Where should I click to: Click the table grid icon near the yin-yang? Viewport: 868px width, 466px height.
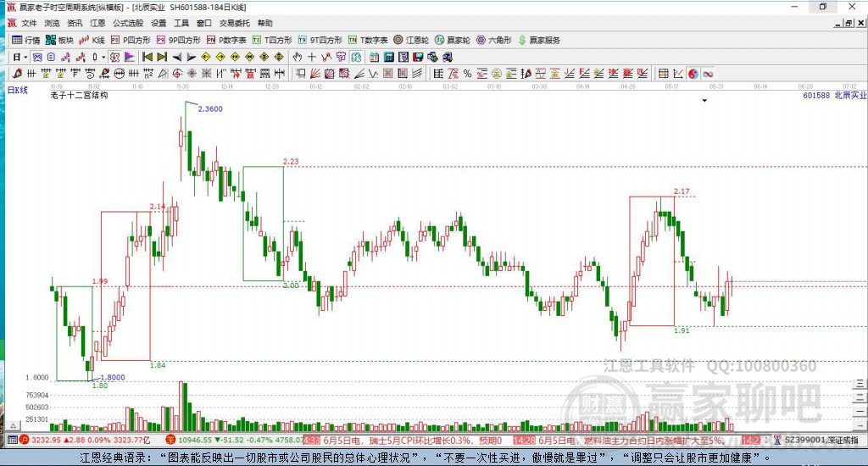coord(663,74)
